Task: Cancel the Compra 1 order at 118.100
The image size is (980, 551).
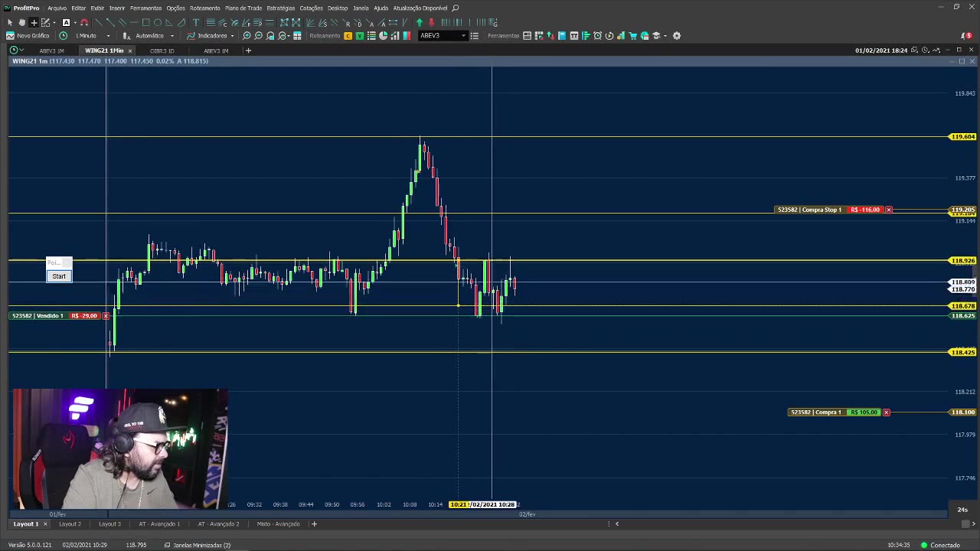Action: coord(886,412)
